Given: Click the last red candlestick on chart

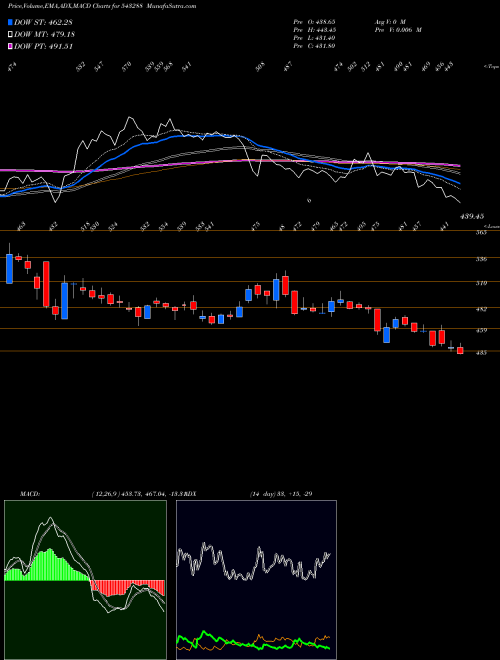Looking at the screenshot, I should tap(460, 351).
